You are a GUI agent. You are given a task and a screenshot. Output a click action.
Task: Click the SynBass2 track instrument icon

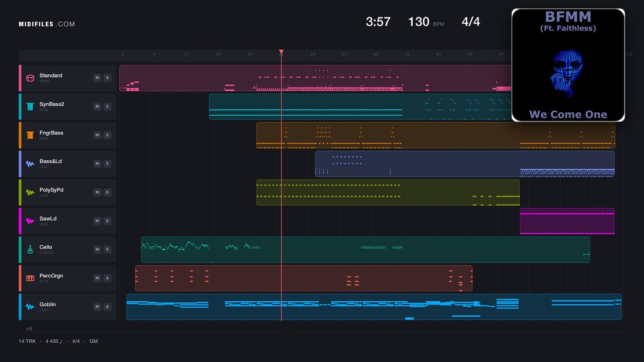point(30,106)
